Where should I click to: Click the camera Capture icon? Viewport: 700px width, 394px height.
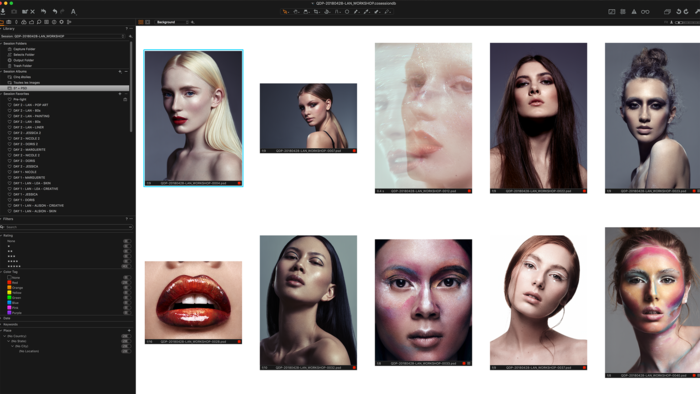[x=14, y=12]
